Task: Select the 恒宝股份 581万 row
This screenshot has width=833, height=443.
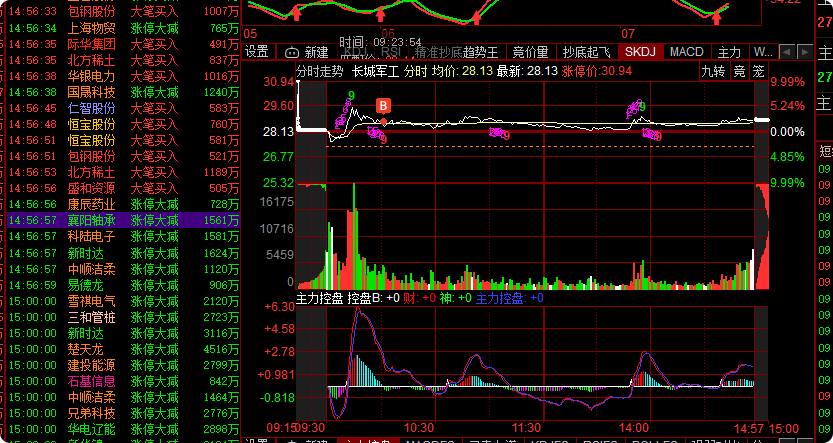Action: 123,140
